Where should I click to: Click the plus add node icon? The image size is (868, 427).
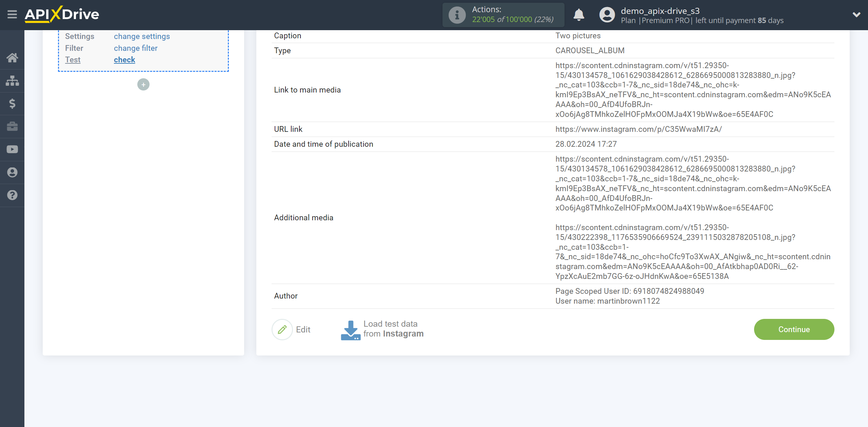click(x=143, y=84)
